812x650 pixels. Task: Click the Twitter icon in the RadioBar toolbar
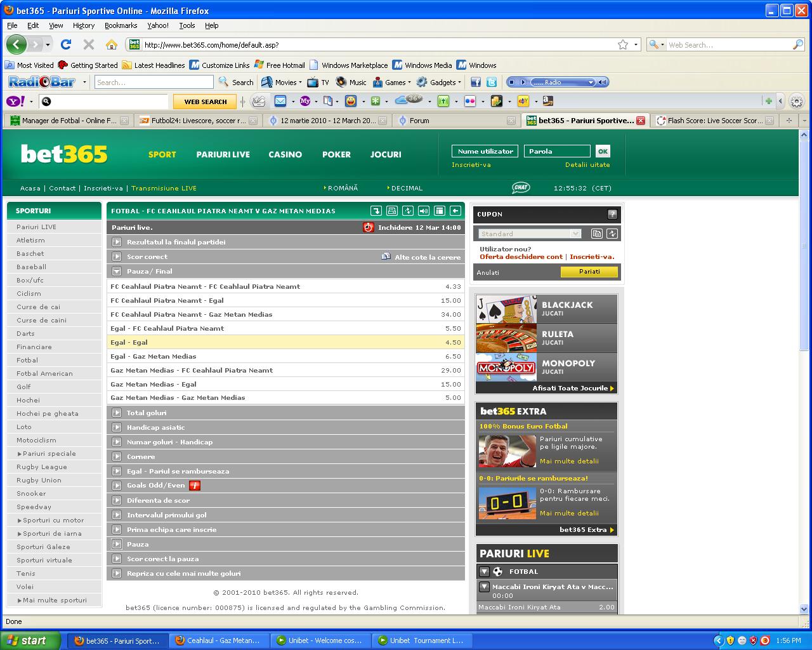tap(491, 82)
